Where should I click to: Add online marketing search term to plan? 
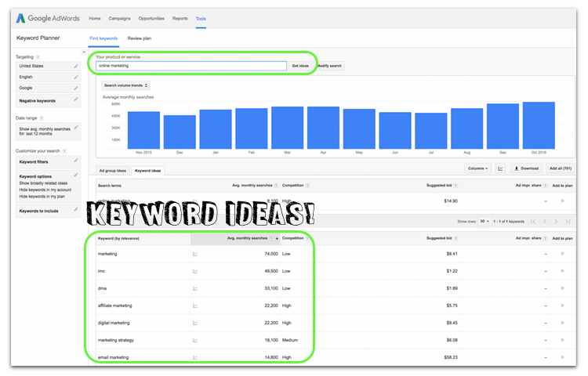(562, 201)
